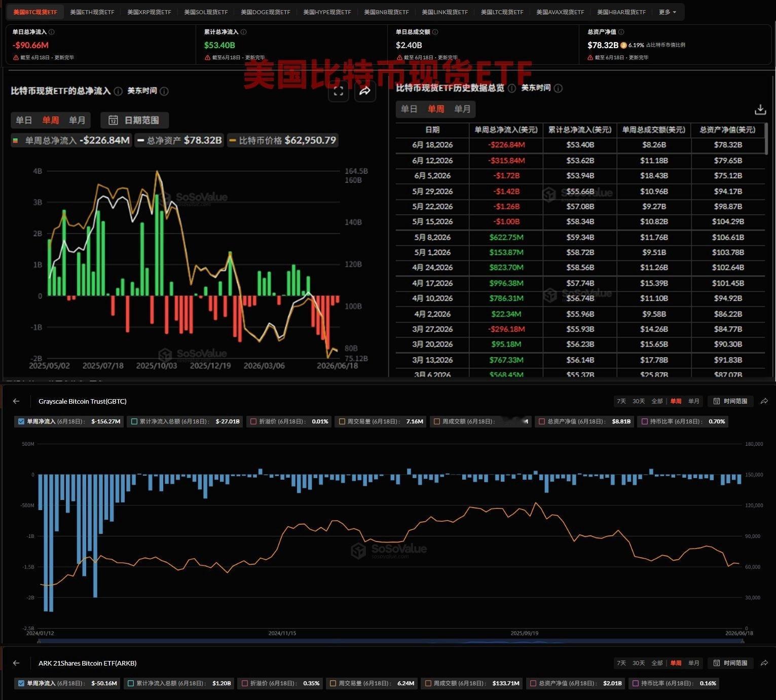Select 美国BTC现货ETF tab
The height and width of the screenshot is (700, 776).
pyautogui.click(x=35, y=12)
